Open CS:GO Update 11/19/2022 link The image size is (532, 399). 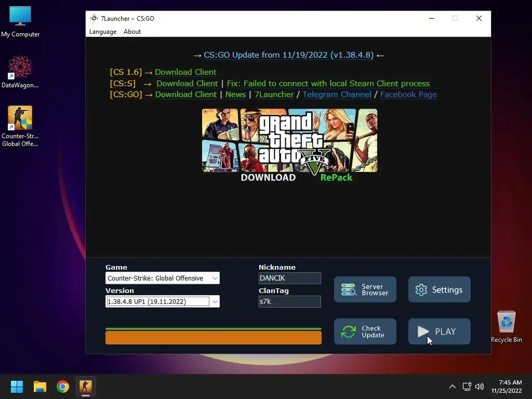[288, 55]
